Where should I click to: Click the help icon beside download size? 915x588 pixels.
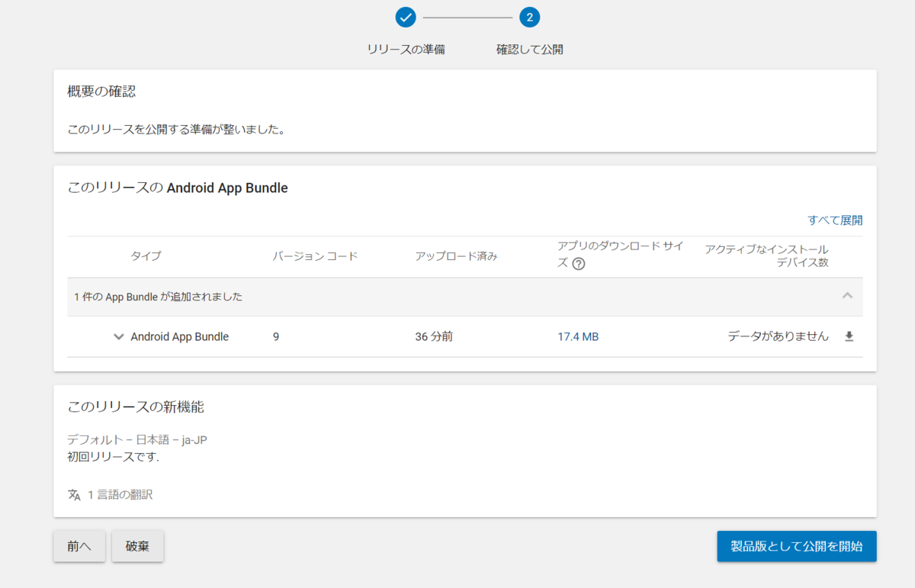click(579, 264)
